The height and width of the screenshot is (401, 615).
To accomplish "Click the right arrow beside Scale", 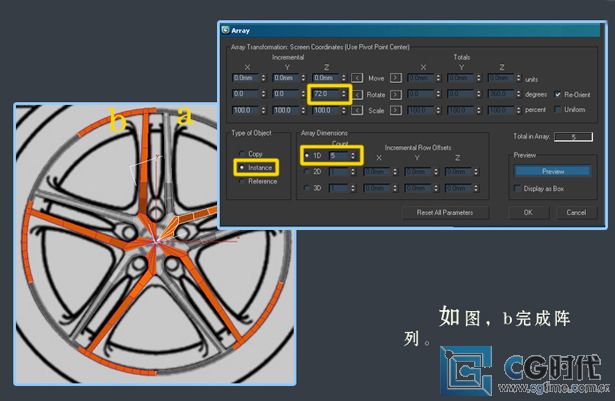I will click(x=395, y=109).
